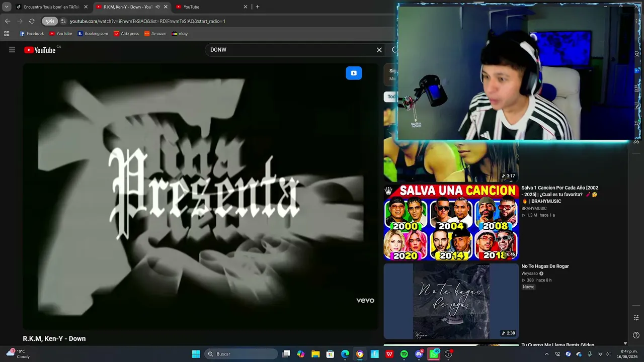Go to the YouTube home logo

pyautogui.click(x=40, y=50)
